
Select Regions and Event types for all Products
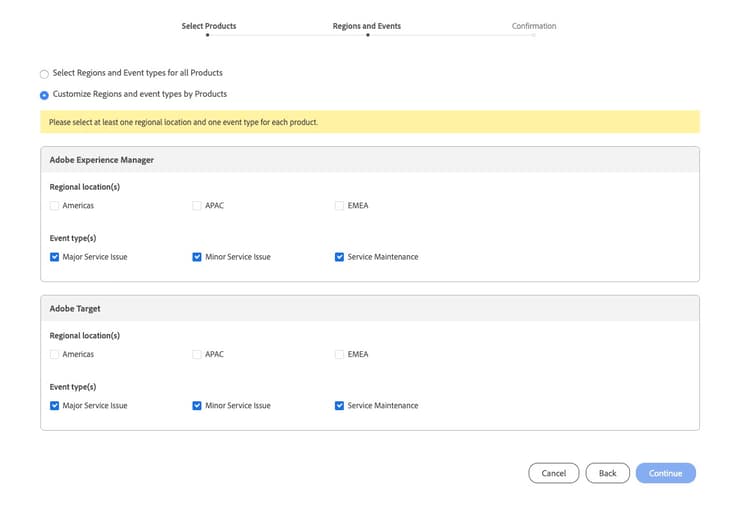click(x=44, y=74)
